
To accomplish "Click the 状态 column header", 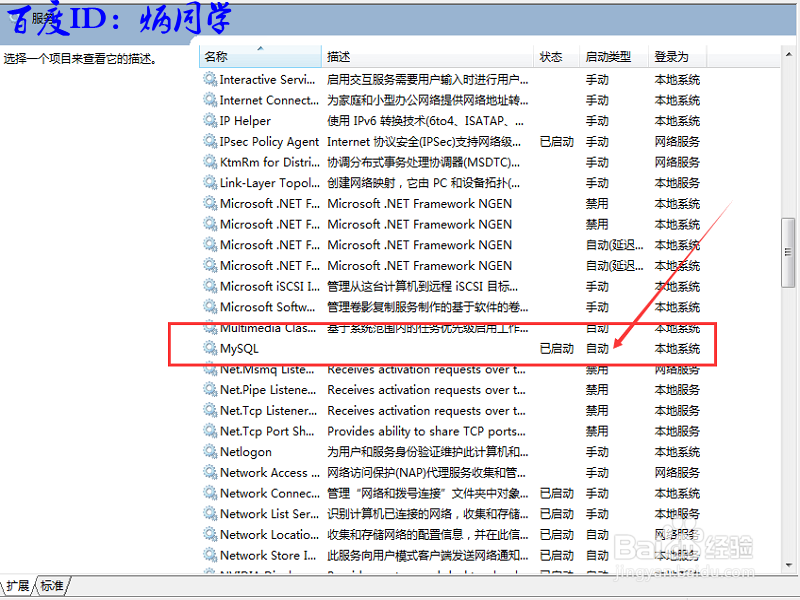I will (x=551, y=56).
